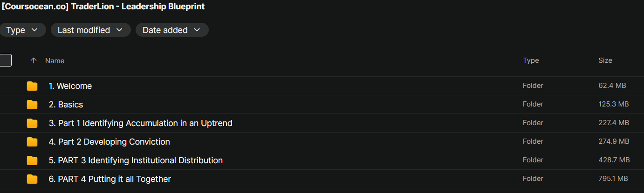Click folder icon for PART 3 Institutional Distribution
The image size is (644, 193).
(32, 160)
